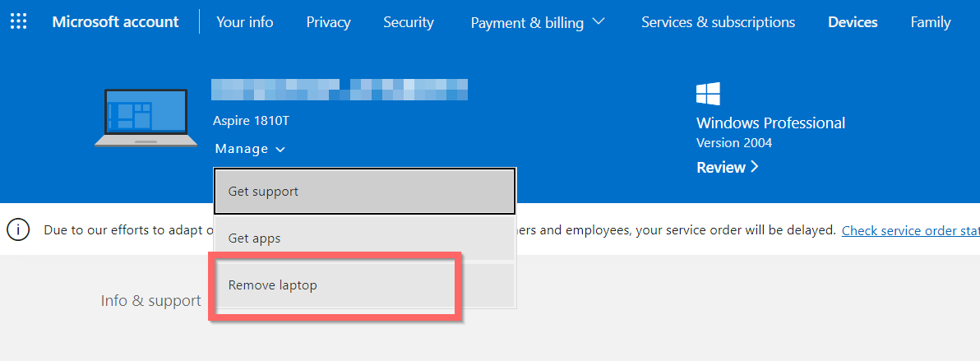Go to the Privacy tab
Screen dimensions: 980x361
point(328,22)
